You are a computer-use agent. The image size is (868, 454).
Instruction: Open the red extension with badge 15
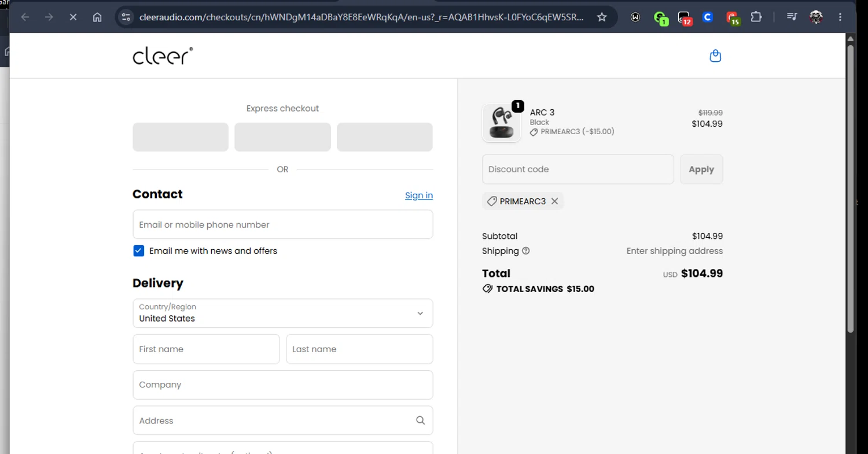[732, 18]
